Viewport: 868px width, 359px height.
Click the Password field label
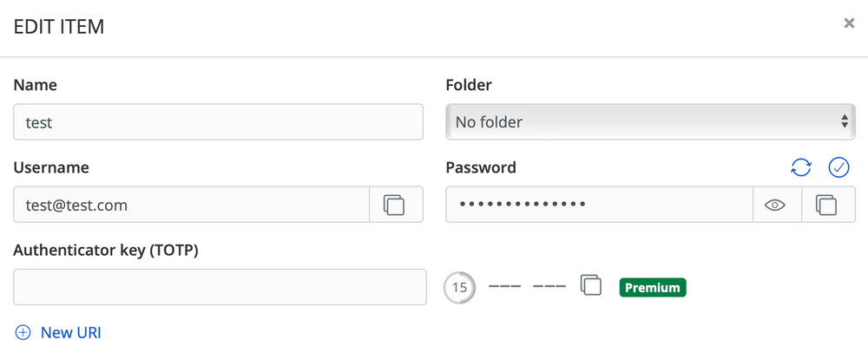481,167
